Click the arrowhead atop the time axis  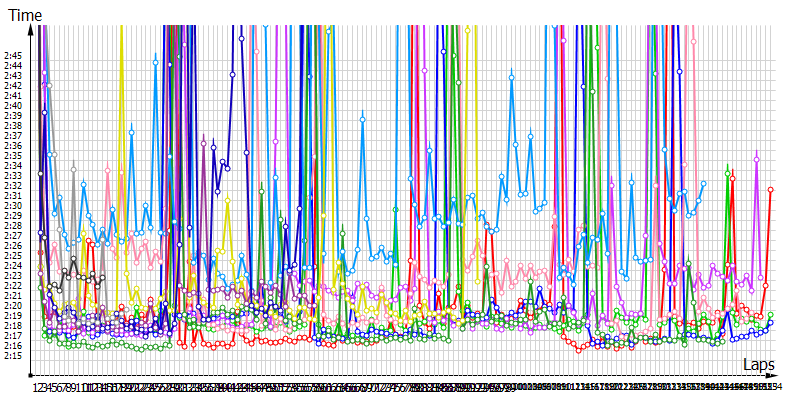[32, 30]
